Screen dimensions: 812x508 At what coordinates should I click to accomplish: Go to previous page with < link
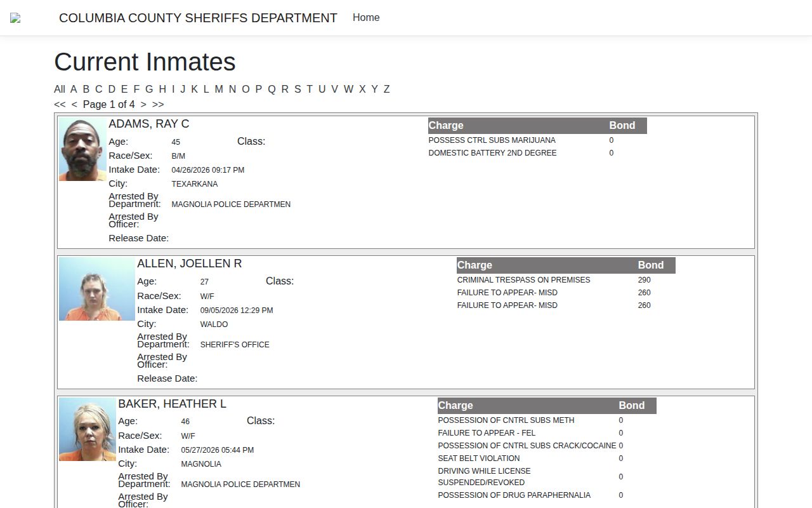[x=74, y=104]
